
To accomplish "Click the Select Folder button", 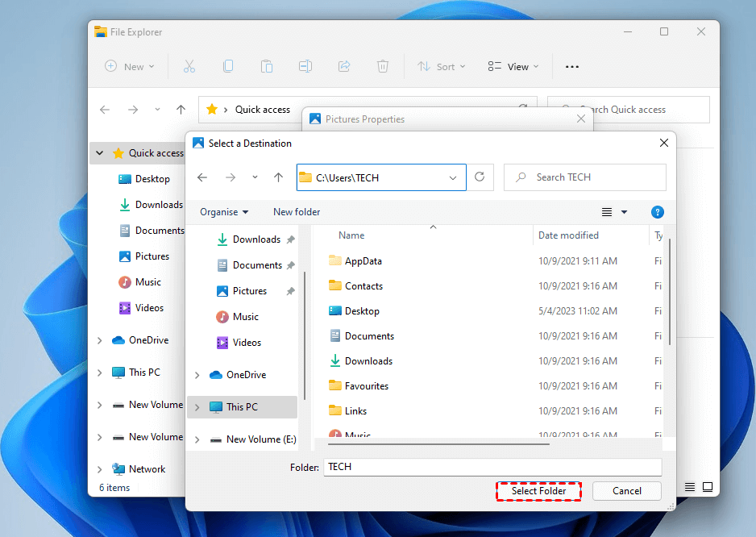I will tap(538, 491).
